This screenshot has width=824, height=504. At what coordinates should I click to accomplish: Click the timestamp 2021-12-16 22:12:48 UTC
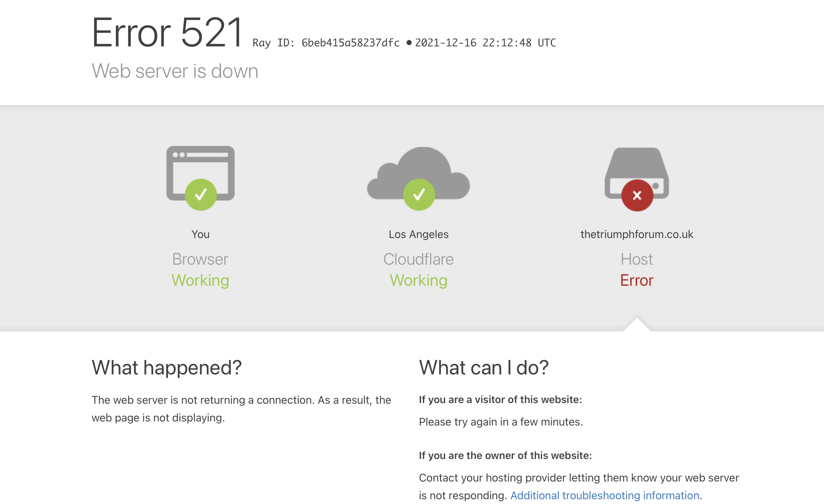485,43
